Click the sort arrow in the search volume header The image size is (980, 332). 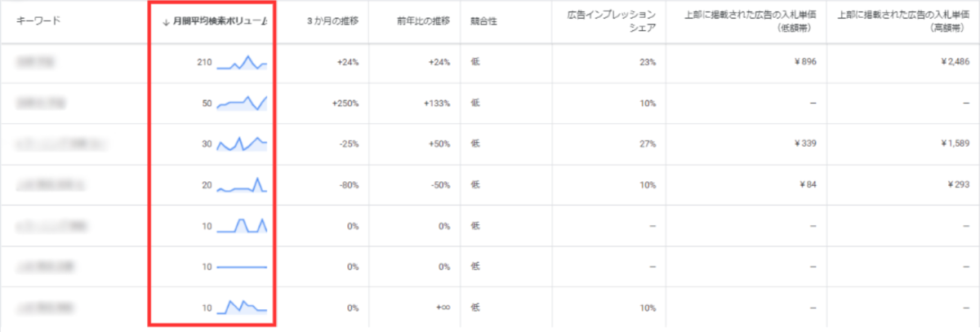[x=167, y=21]
